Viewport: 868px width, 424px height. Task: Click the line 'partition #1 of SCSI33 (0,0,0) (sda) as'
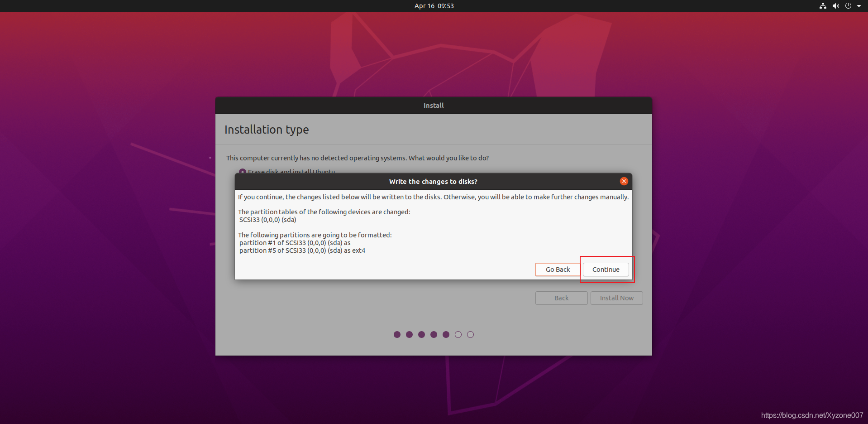295,243
